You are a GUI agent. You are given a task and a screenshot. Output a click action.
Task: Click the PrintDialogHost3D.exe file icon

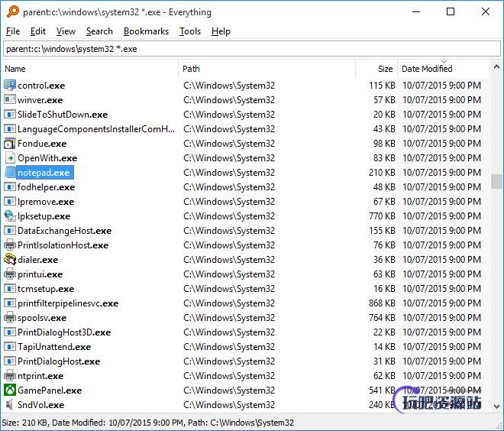pos(10,332)
